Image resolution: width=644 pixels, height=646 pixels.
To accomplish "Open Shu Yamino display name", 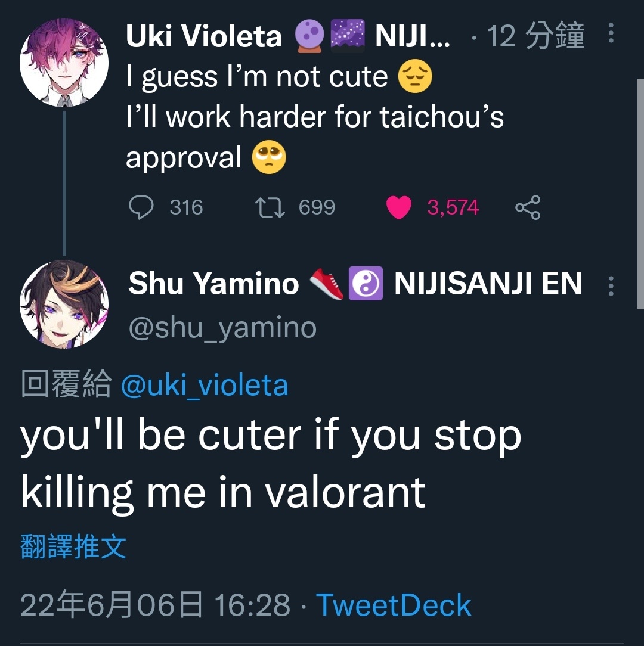I will [x=213, y=284].
